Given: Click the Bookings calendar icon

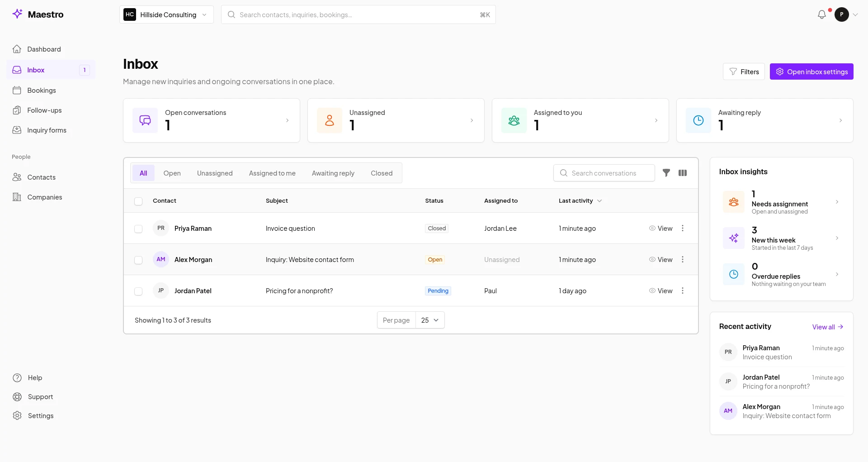Looking at the screenshot, I should point(17,90).
